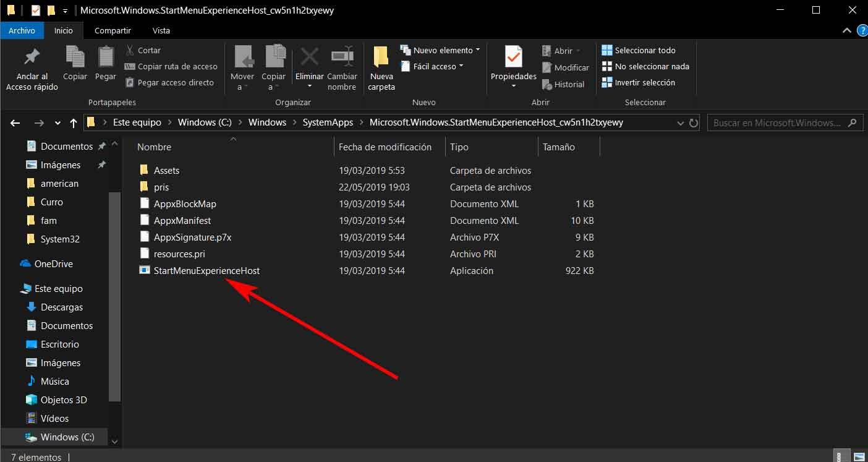Open Propiedades from the ribbon
The height and width of the screenshot is (462, 868).
513,67
